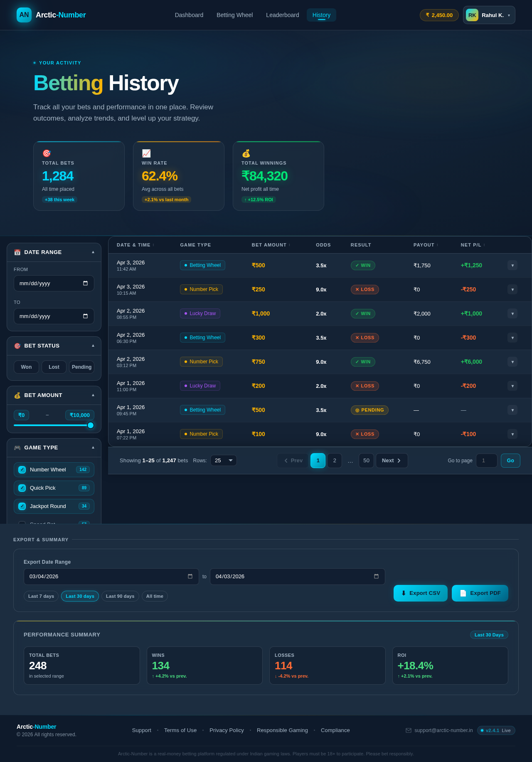Click the sort icon on Bet Amount column

pyautogui.click(x=290, y=245)
